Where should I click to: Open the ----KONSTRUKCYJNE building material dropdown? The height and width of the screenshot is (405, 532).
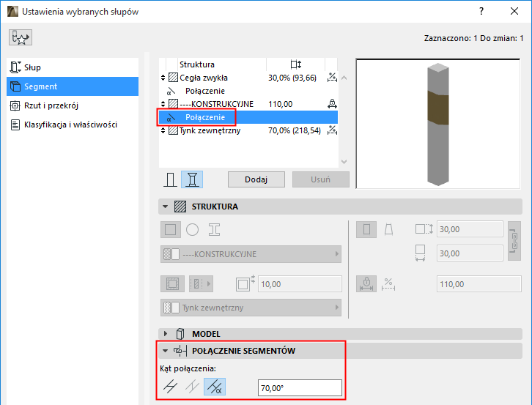pos(251,254)
